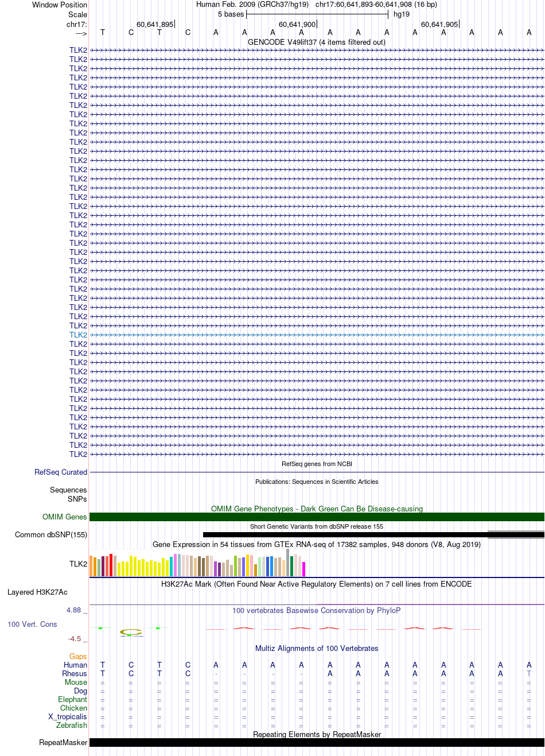
Task: Open the 'RepeatMasker' track label
Action: click(x=63, y=742)
